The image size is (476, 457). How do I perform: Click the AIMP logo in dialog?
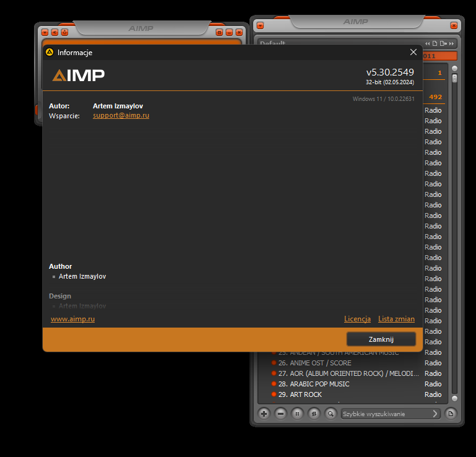(x=79, y=76)
